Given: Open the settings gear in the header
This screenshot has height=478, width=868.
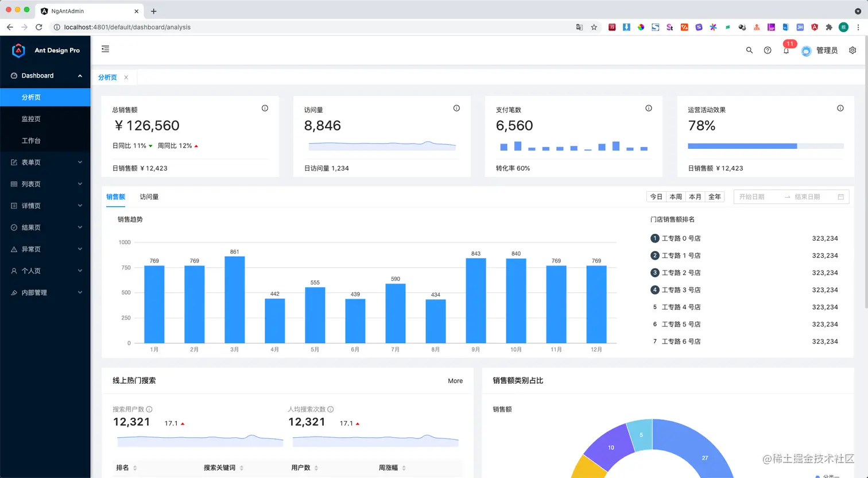Looking at the screenshot, I should pyautogui.click(x=852, y=51).
